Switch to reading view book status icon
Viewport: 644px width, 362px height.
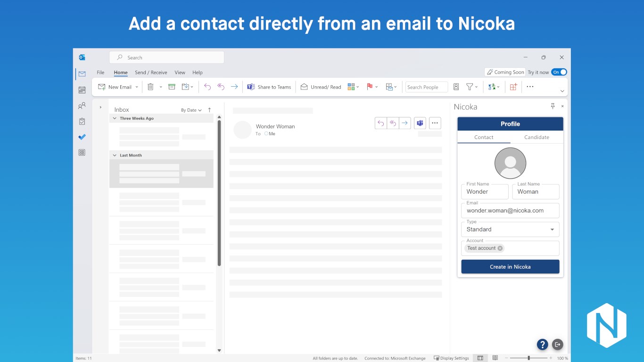point(495,358)
